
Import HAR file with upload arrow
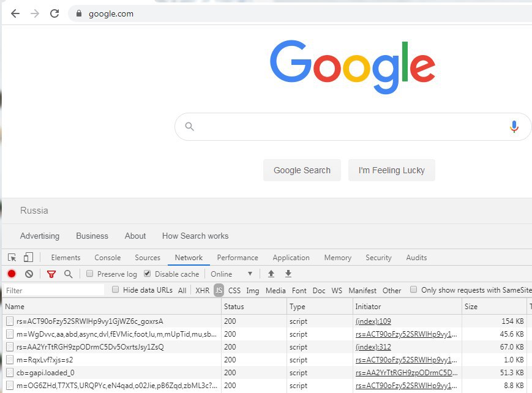pos(271,274)
